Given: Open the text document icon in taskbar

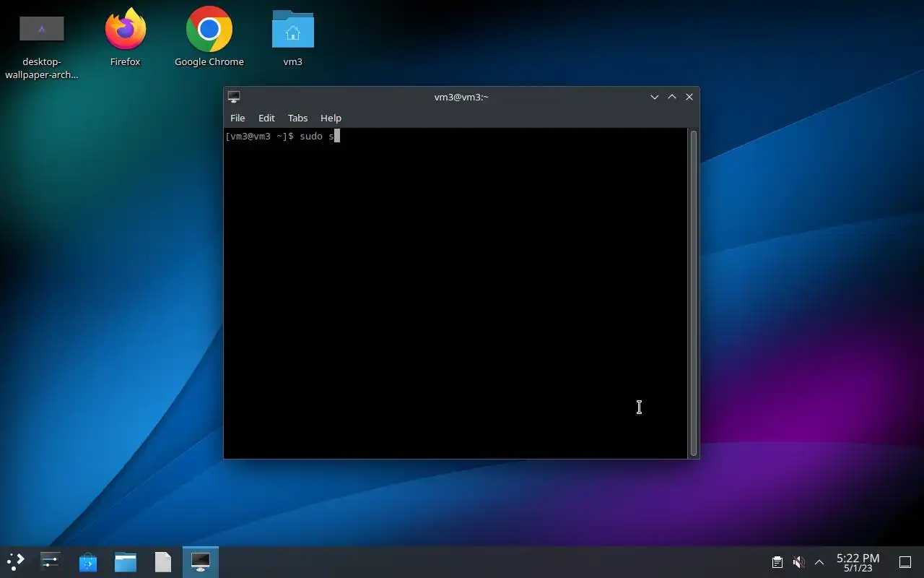Looking at the screenshot, I should (163, 561).
